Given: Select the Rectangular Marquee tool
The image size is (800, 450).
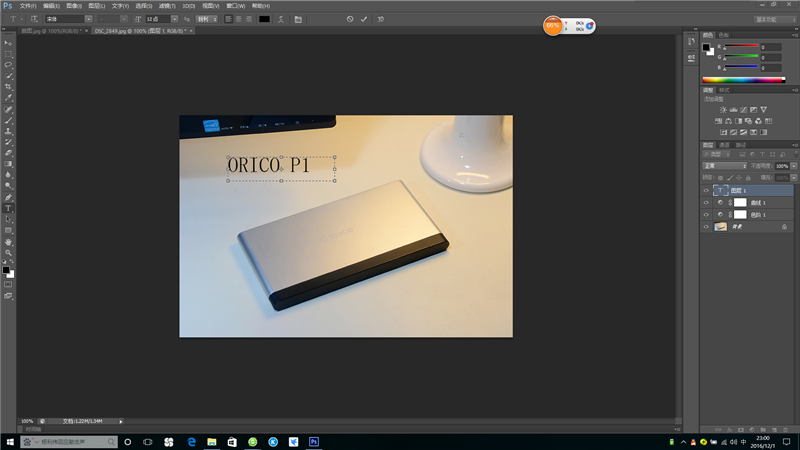Looking at the screenshot, I should click(8, 54).
